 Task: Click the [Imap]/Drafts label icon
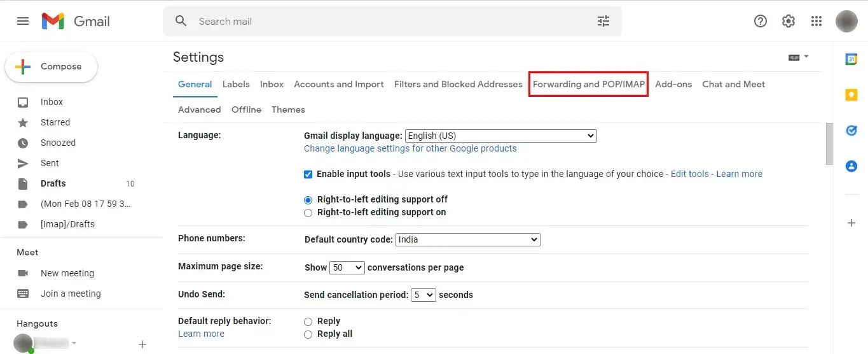click(x=23, y=224)
